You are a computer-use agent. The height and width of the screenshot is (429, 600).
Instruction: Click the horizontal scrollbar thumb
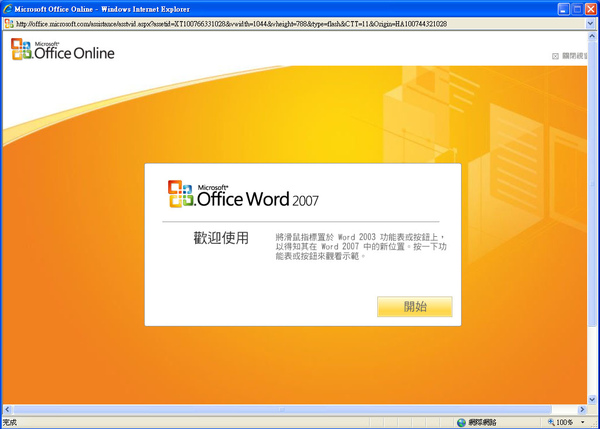click(282, 409)
